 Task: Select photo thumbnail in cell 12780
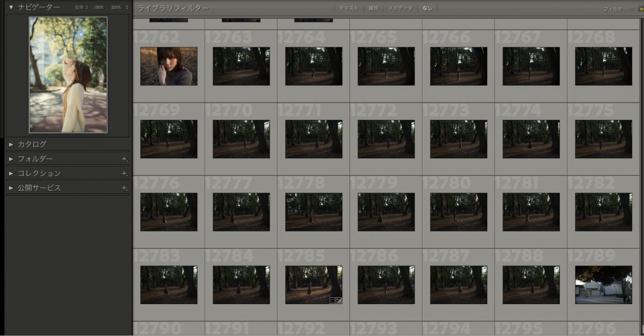pos(459,212)
